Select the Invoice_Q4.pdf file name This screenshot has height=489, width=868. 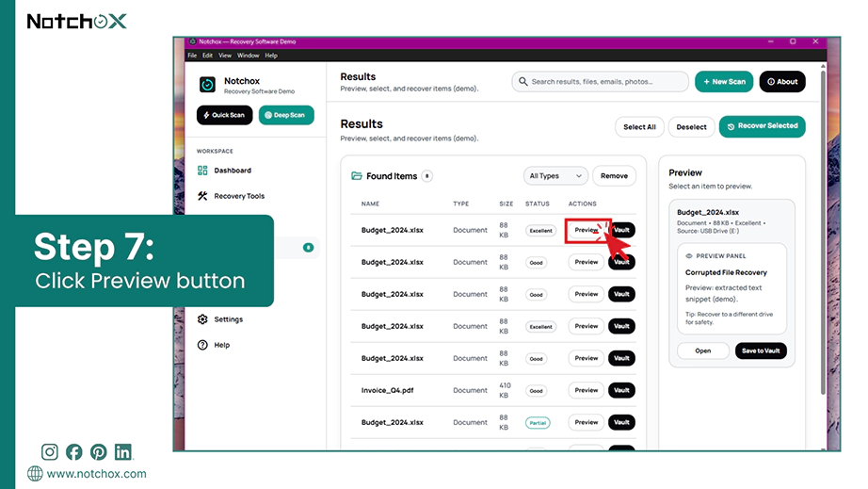pyautogui.click(x=388, y=390)
